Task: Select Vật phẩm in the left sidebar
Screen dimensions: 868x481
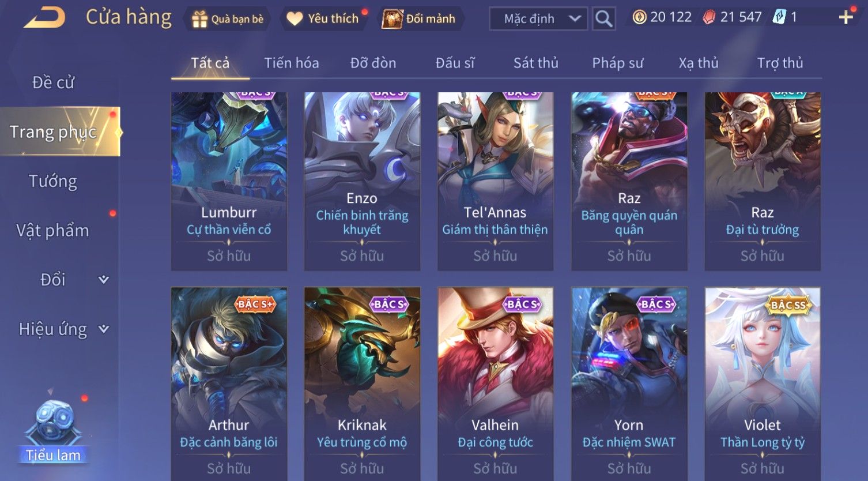Action: point(53,231)
